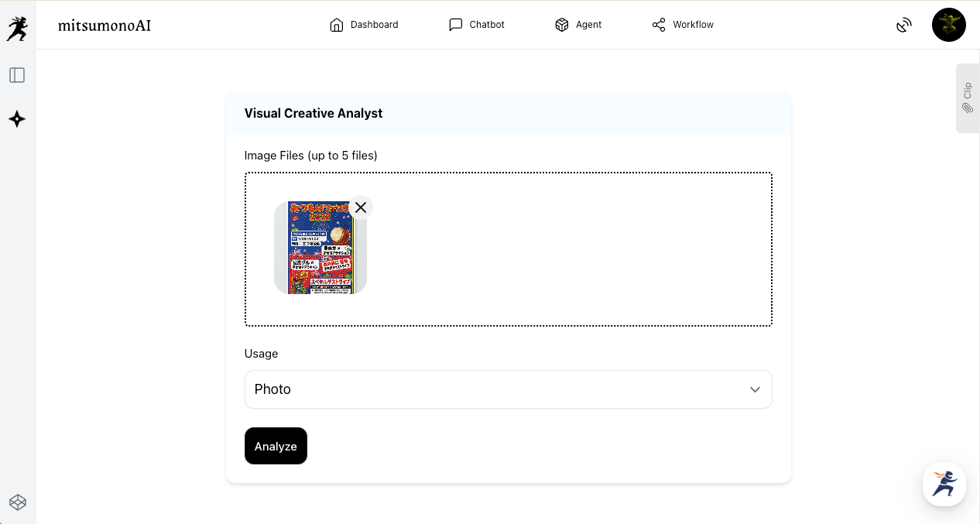Click the house icon beside Dashboard
Viewport: 980px width, 524px height.
pos(336,25)
